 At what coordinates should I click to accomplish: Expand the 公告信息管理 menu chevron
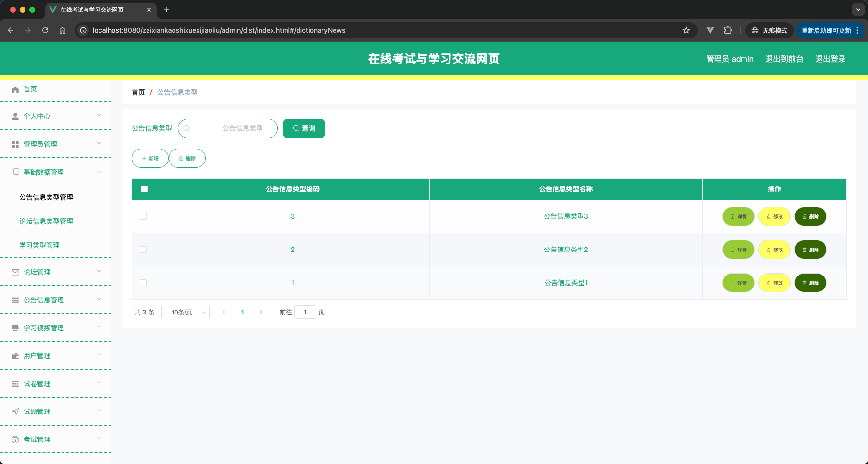click(x=99, y=299)
